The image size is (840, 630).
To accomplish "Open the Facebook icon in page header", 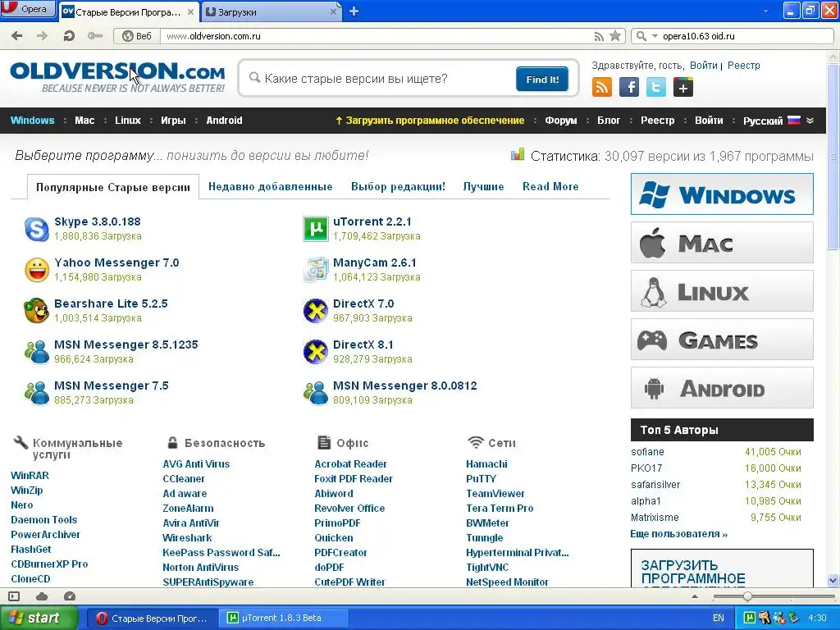I will 629,87.
